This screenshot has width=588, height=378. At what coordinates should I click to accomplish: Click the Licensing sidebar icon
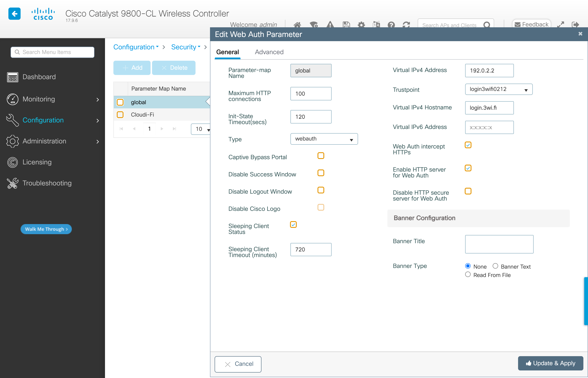12,162
